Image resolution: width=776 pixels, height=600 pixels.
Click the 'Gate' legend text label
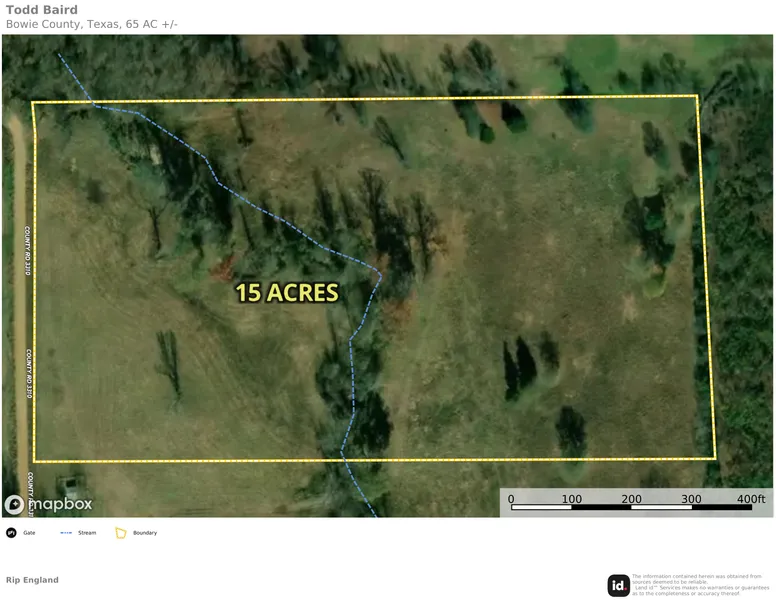tap(29, 533)
